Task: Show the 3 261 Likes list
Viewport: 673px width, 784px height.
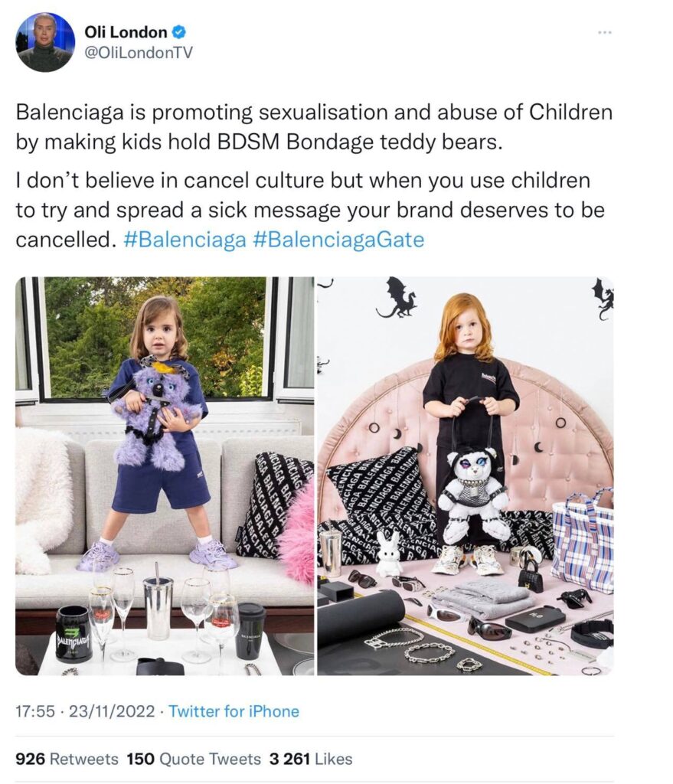Action: click(311, 759)
